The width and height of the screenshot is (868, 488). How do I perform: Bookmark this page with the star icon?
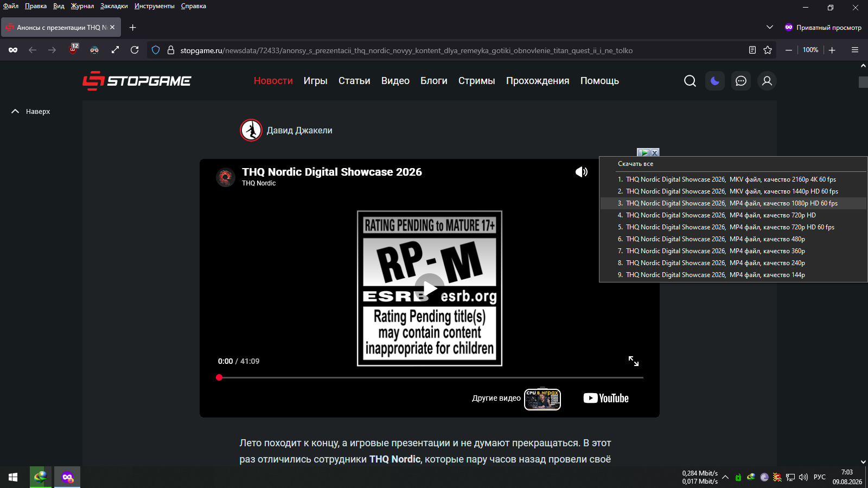pyautogui.click(x=768, y=50)
